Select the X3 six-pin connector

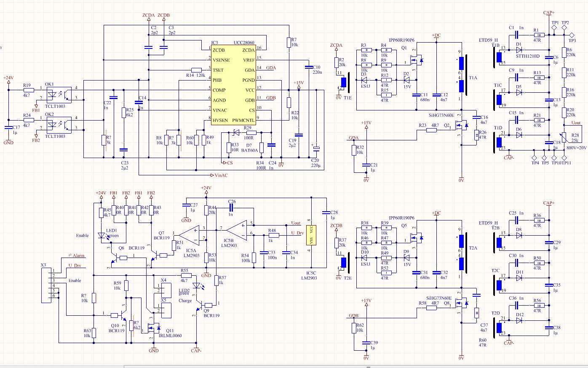click(45, 286)
